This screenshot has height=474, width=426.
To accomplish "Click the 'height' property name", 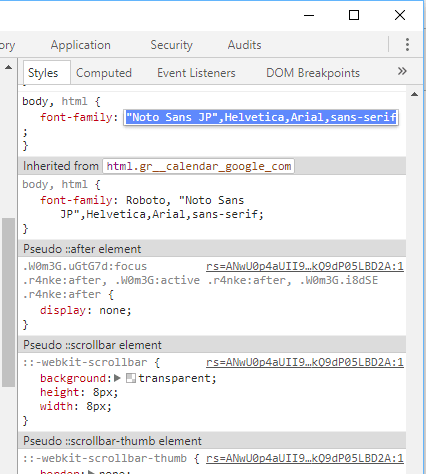I will click(60, 392).
